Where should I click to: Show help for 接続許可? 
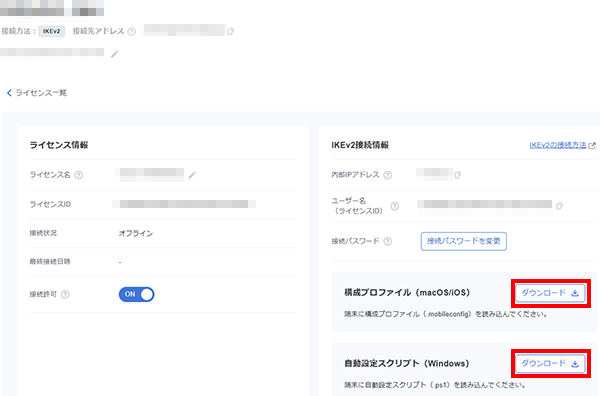(x=65, y=294)
